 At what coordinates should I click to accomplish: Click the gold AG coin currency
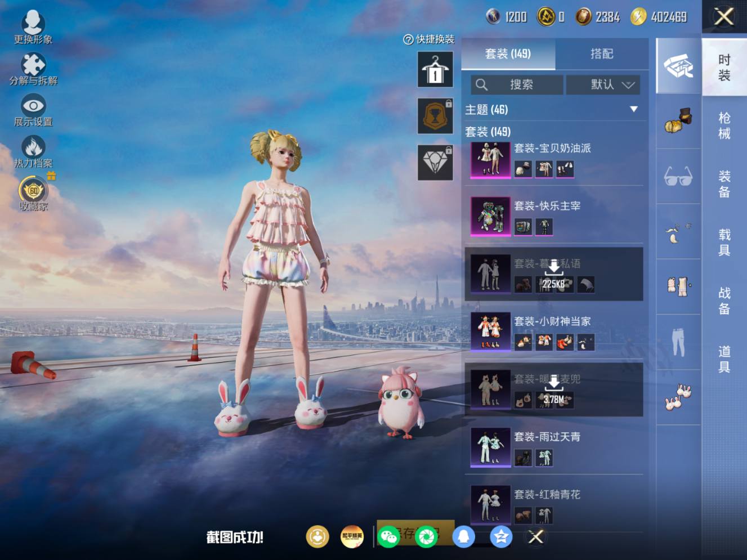click(x=551, y=17)
